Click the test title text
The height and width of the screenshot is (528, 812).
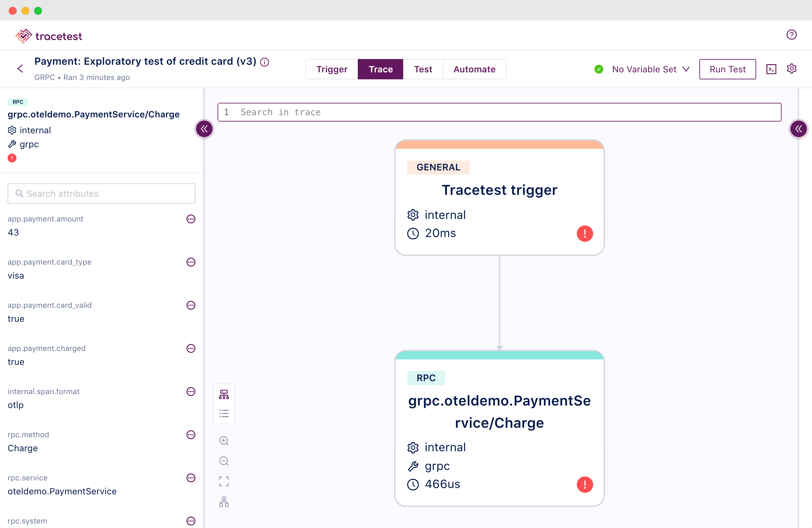coord(145,62)
